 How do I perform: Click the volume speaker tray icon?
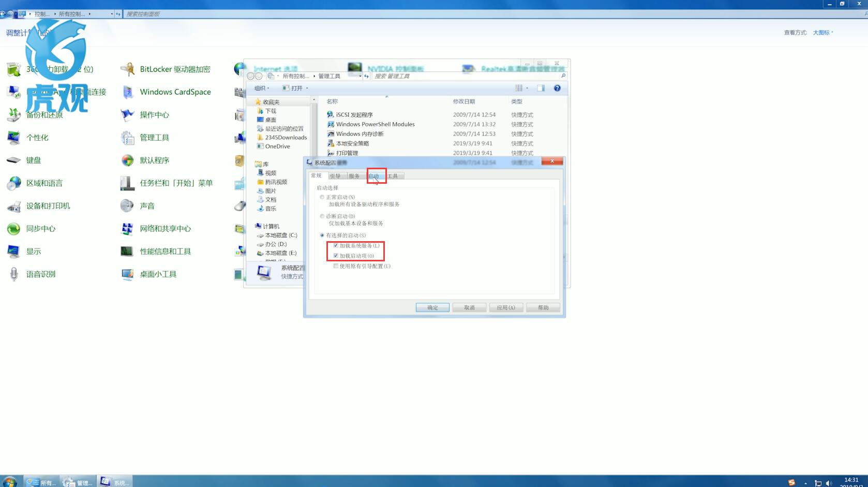point(829,483)
